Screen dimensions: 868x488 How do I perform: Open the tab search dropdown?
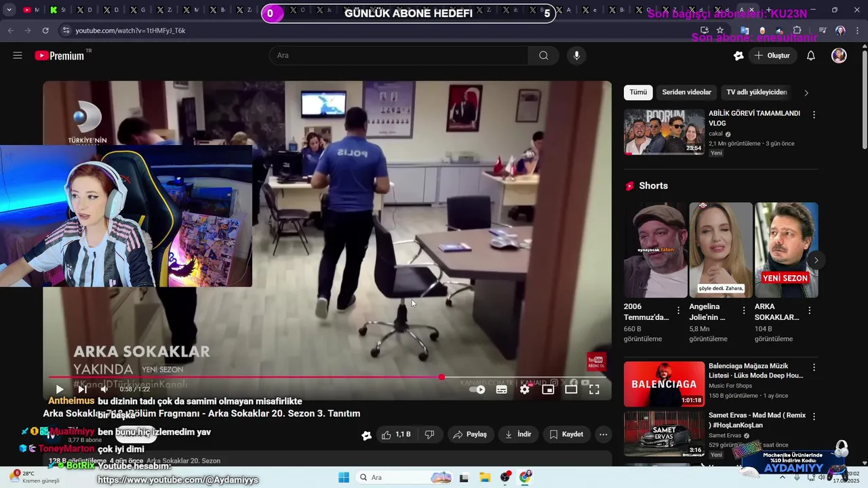tap(9, 10)
